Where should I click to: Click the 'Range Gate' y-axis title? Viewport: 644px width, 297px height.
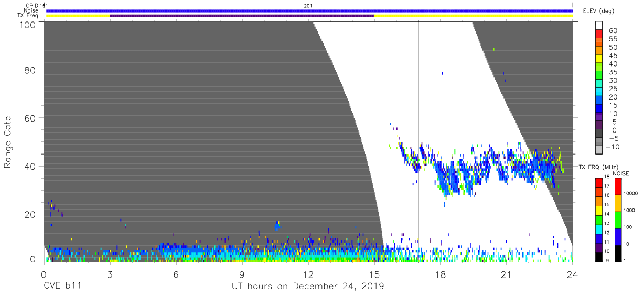(8, 142)
